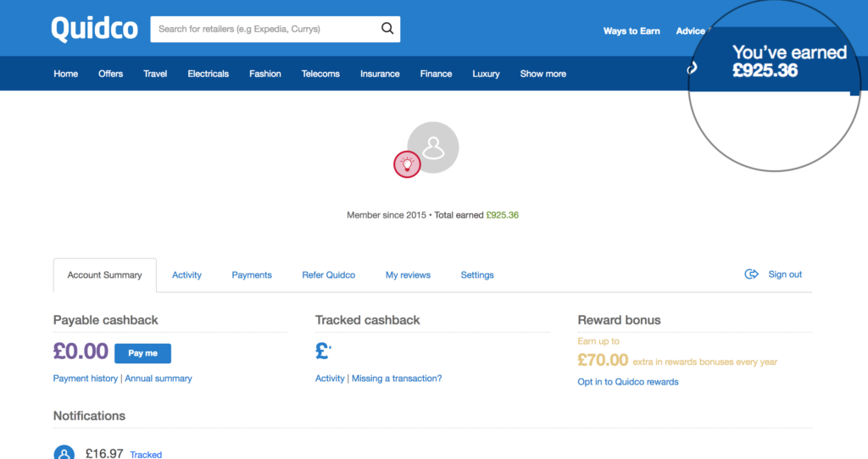Click the £70.00 reward bonus amount

pyautogui.click(x=603, y=361)
